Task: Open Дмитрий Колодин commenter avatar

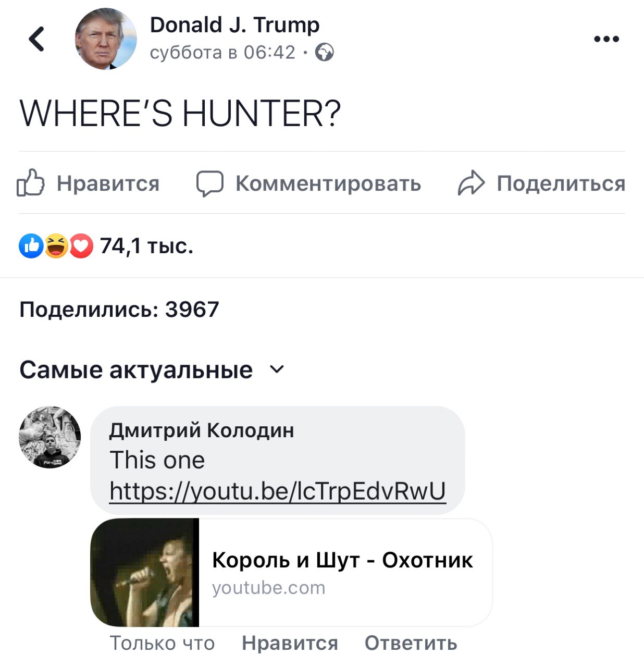Action: pos(50,437)
